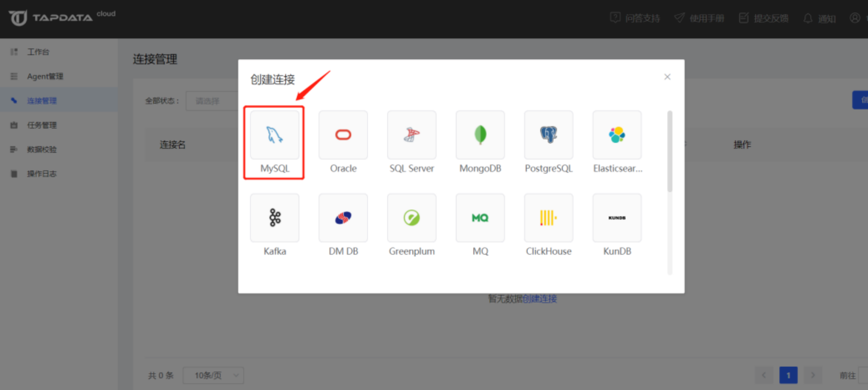Choose the ClickHouse icon

[549, 218]
